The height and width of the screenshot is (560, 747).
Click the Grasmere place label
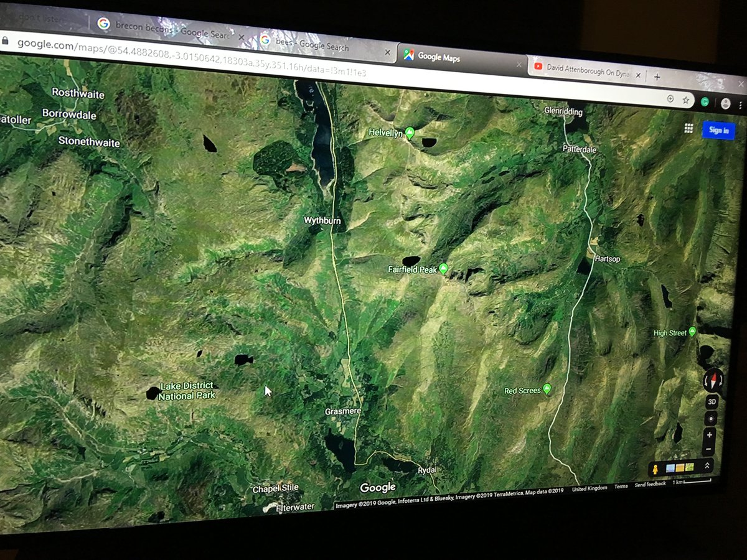click(342, 411)
